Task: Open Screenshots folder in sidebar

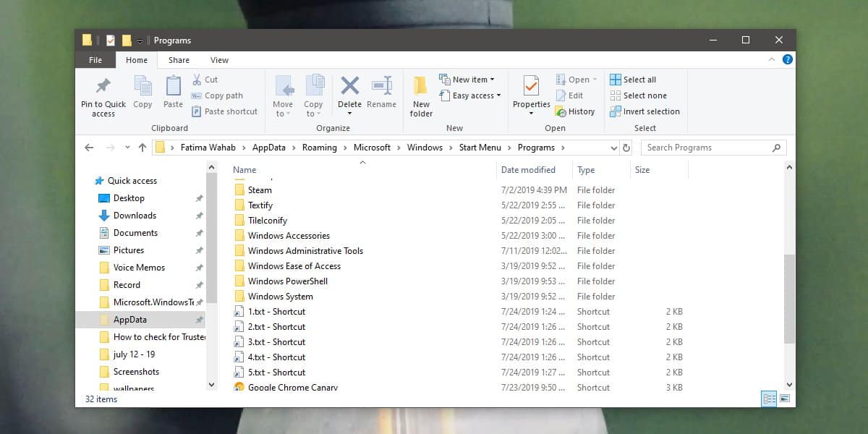Action: tap(136, 372)
